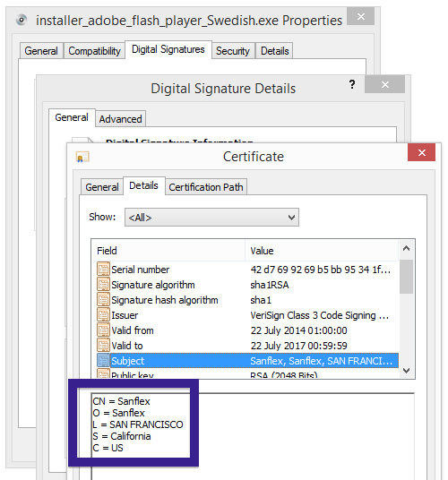The width and height of the screenshot is (448, 480).
Task: Click the Signature hash algorithm row icon
Action: pos(103,300)
